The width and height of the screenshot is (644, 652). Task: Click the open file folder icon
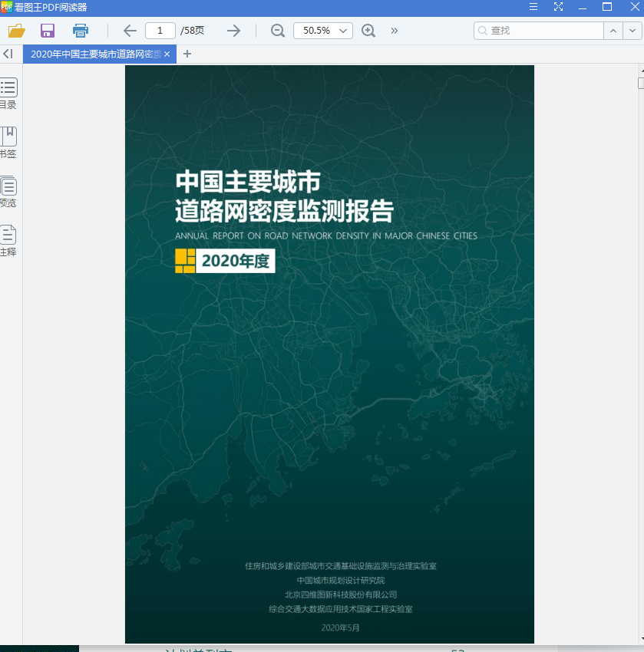tap(16, 31)
